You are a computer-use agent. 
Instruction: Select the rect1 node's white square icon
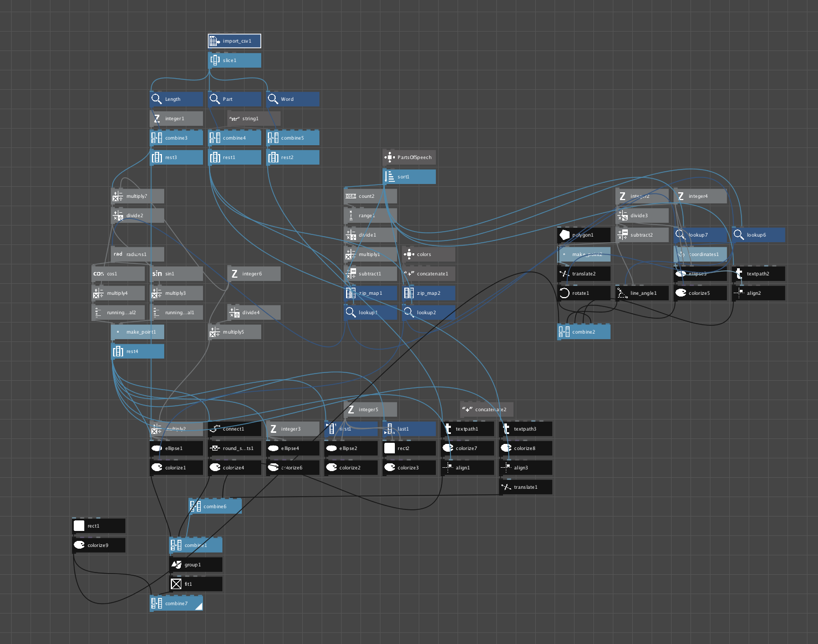(79, 526)
